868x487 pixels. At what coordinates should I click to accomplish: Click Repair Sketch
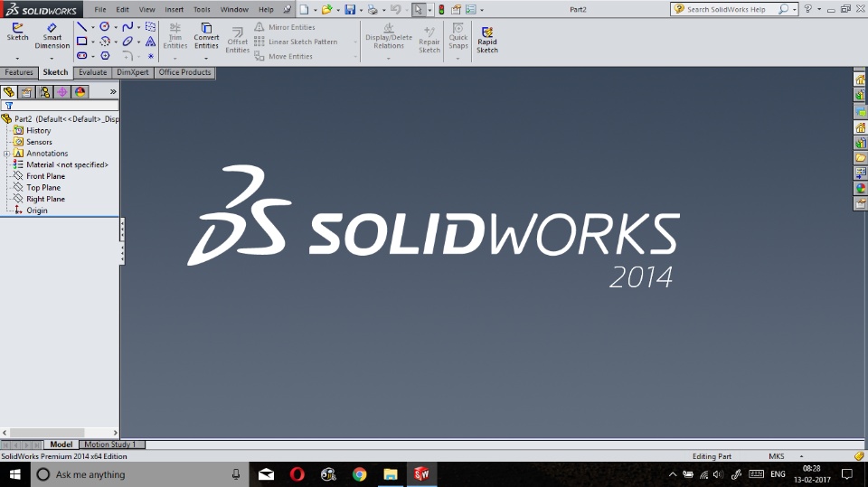coord(429,40)
